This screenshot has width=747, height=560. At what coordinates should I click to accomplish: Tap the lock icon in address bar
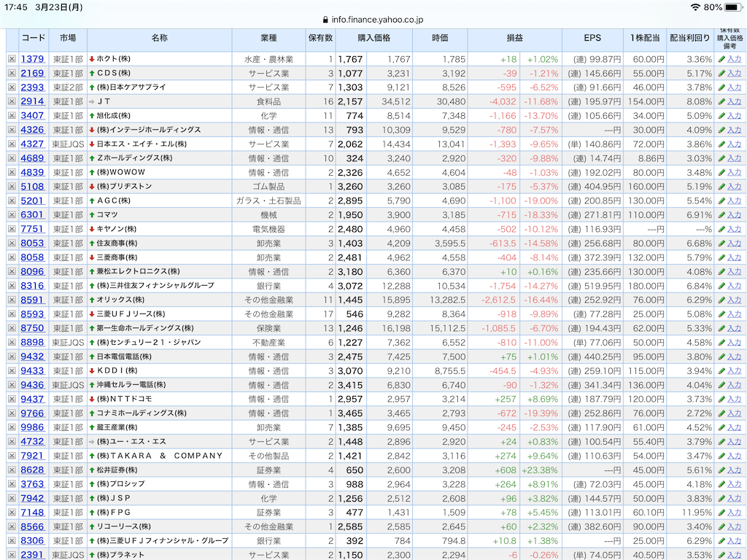point(325,20)
